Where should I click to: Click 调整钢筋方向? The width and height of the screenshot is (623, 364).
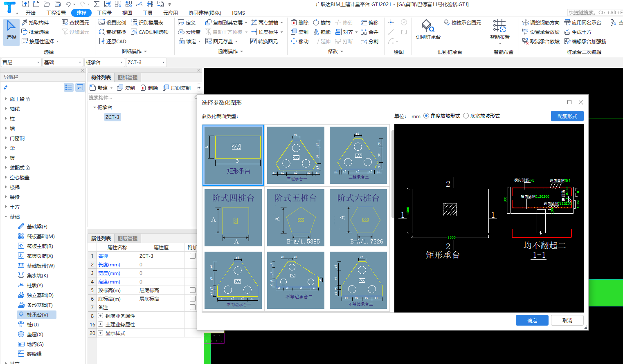541,22
